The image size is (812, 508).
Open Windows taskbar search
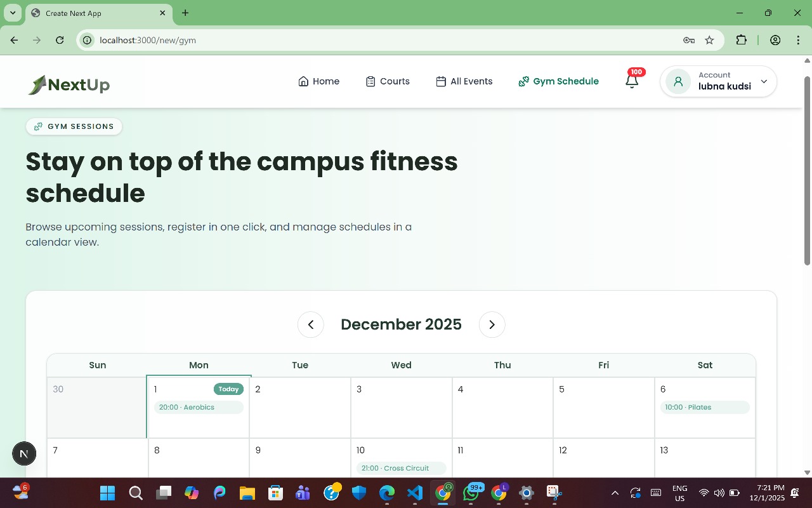(136, 493)
